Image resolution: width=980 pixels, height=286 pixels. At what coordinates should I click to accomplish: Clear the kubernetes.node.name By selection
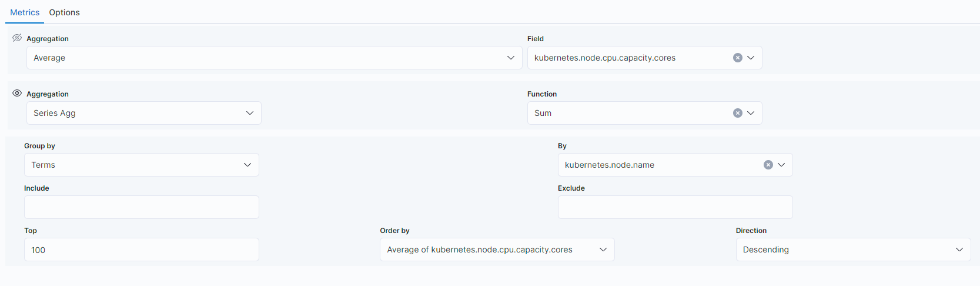768,165
